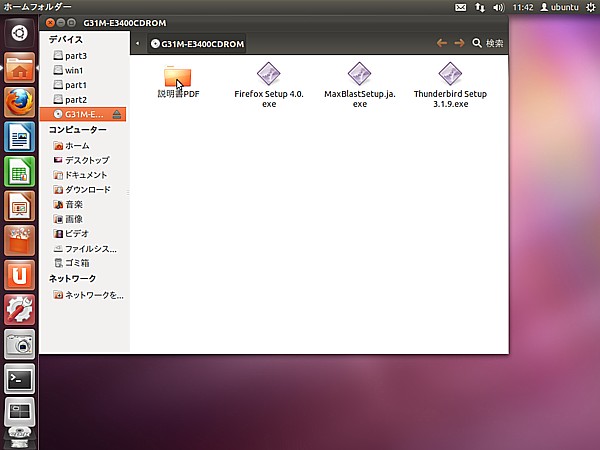
Task: Eject the G31M-E3400CDROM disc
Action: point(117,114)
